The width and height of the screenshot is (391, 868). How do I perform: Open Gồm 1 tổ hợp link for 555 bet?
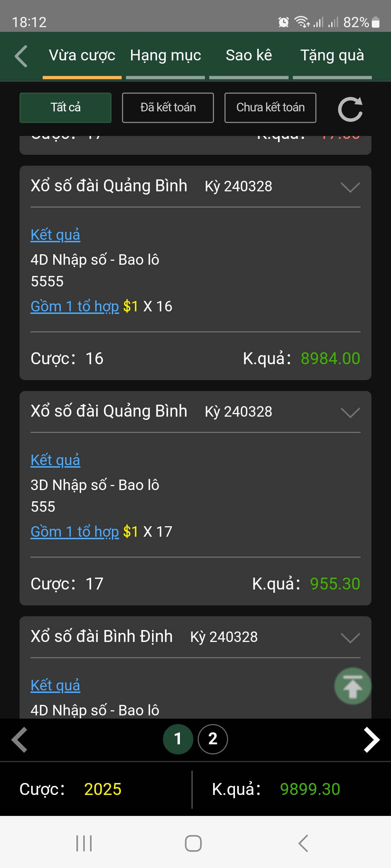click(x=75, y=532)
